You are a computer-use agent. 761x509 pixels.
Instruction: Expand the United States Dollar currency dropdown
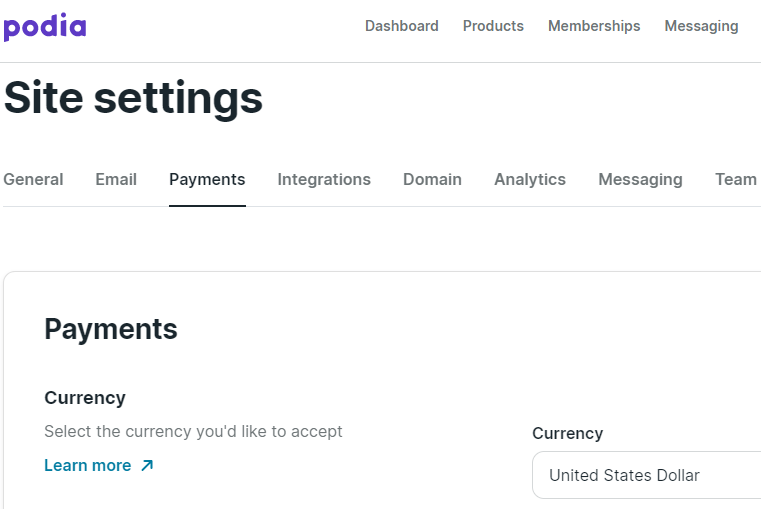tap(646, 475)
